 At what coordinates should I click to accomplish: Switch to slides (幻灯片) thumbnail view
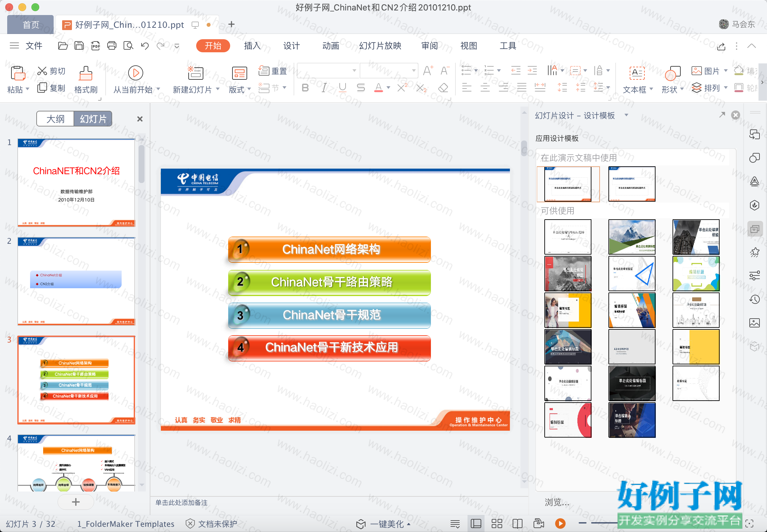click(x=93, y=119)
